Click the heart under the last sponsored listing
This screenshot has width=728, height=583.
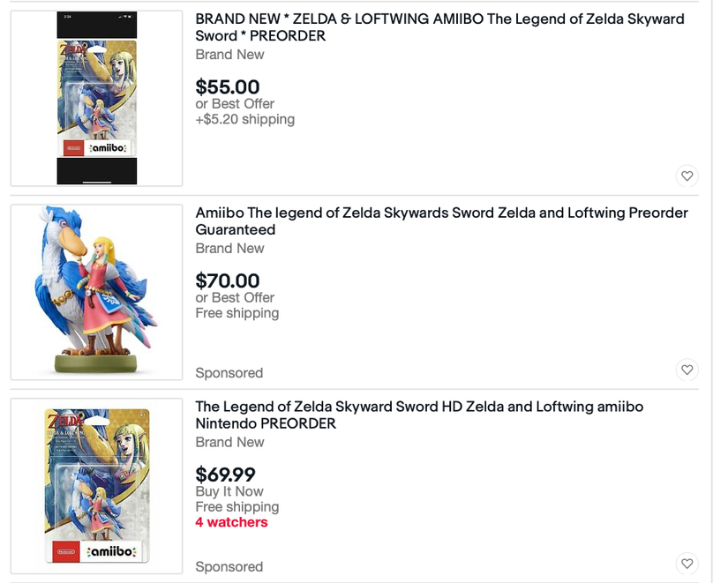click(x=687, y=563)
